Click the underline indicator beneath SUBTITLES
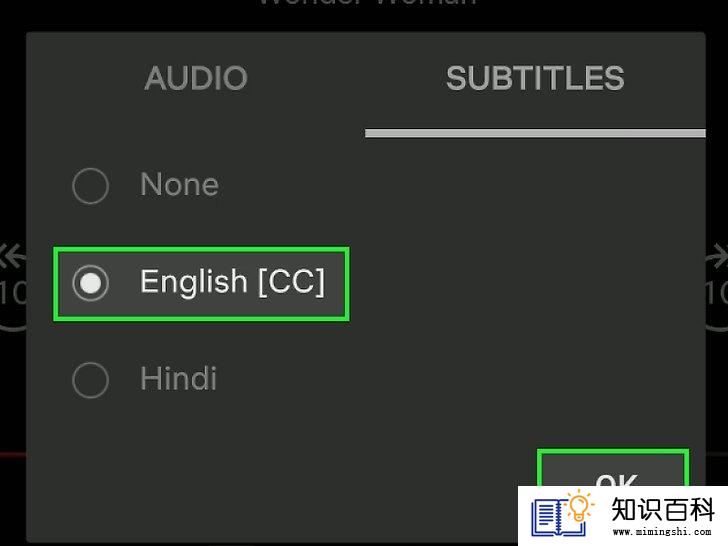 tap(535, 133)
